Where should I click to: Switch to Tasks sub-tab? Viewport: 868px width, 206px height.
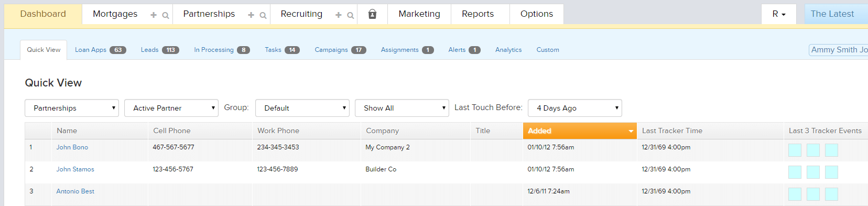[x=282, y=50]
